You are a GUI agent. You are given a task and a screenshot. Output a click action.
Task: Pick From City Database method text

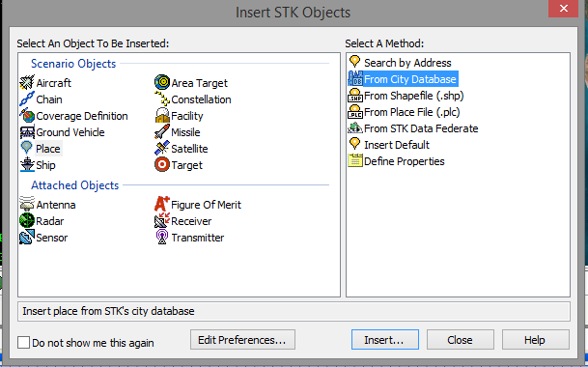pos(410,79)
